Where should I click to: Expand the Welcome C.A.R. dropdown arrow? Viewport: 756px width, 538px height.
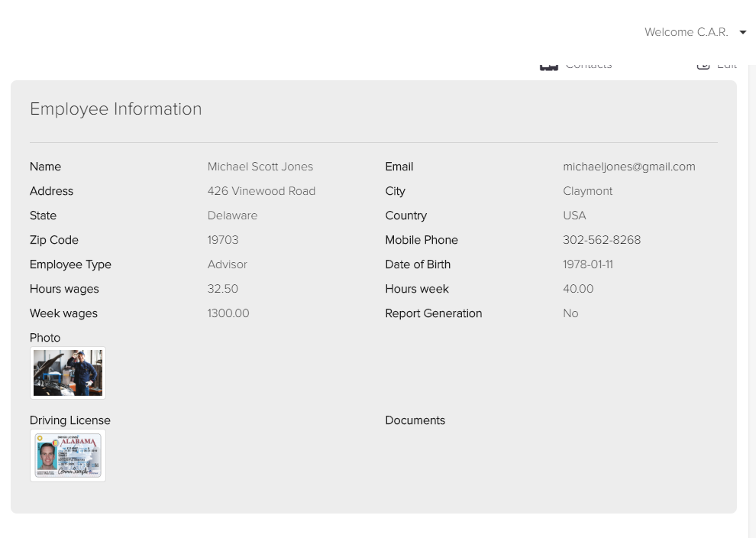pos(743,32)
